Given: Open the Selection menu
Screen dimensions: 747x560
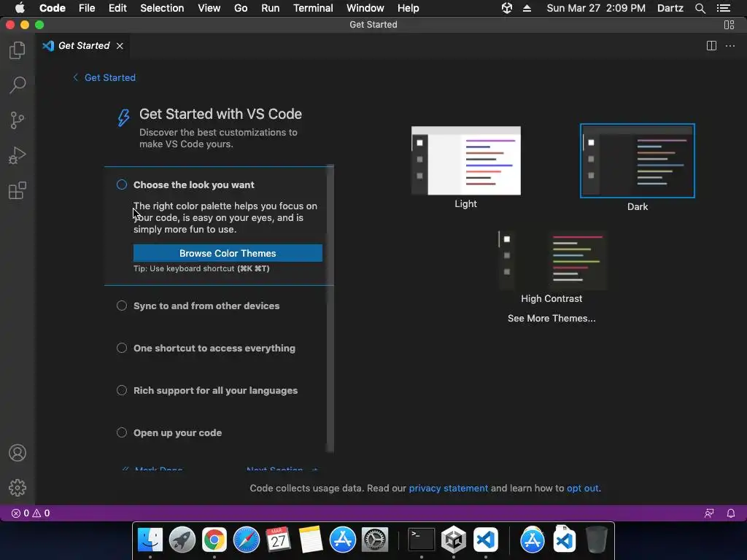Looking at the screenshot, I should pyautogui.click(x=162, y=8).
